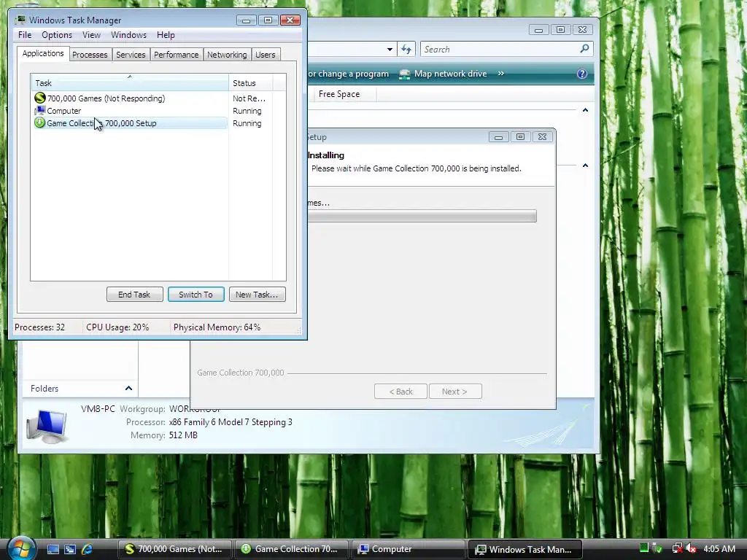Click the installation progress bar in Setup
The image size is (747, 560).
click(422, 216)
